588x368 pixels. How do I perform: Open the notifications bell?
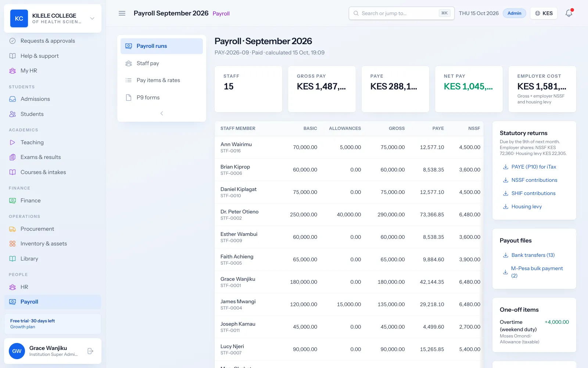click(x=569, y=13)
